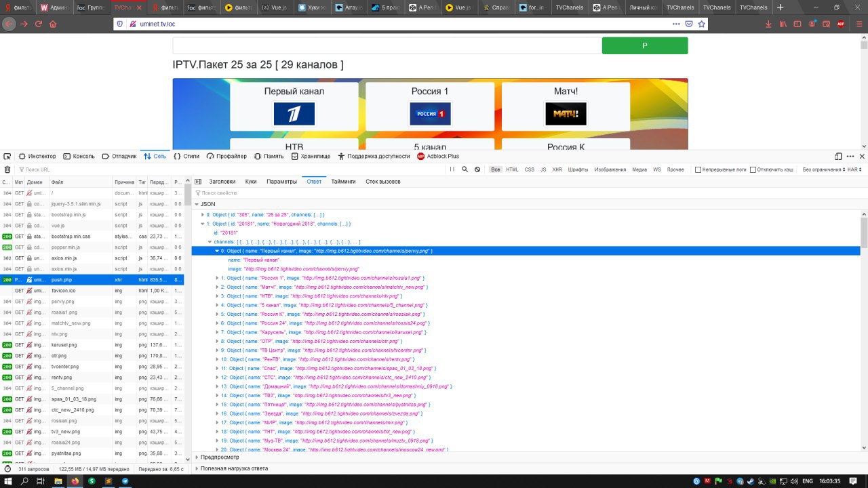Image resolution: width=868 pixels, height=488 pixels.
Task: Open the Windows Start menu
Action: (x=7, y=481)
